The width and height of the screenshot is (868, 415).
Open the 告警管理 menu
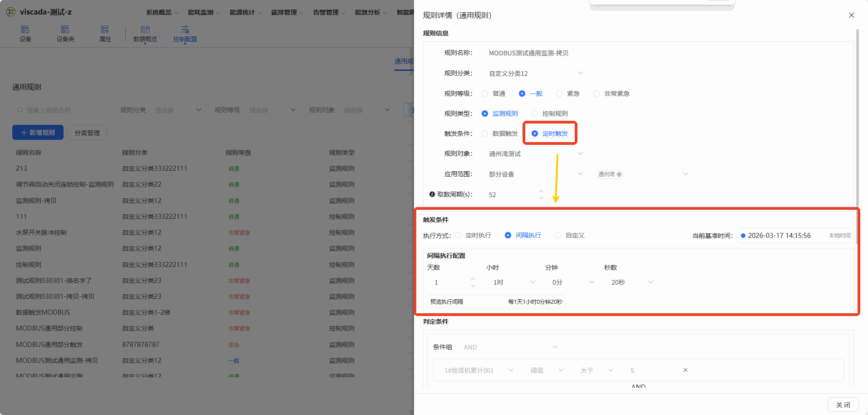pyautogui.click(x=329, y=12)
